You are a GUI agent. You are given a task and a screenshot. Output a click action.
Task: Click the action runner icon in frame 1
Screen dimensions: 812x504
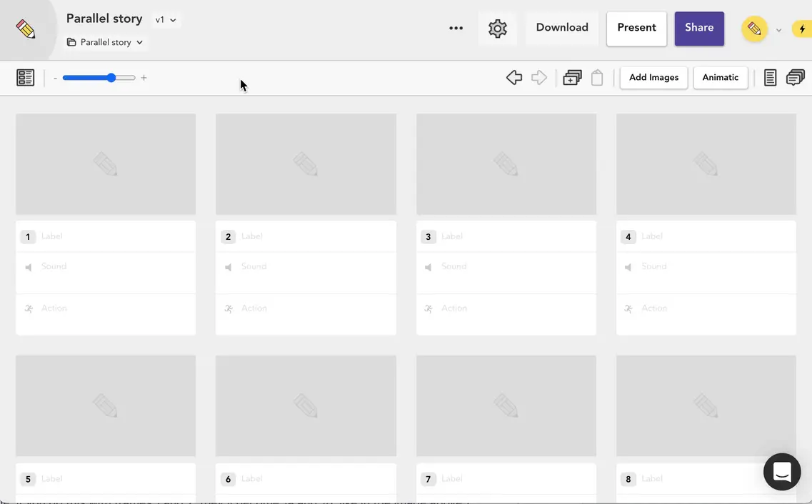click(x=29, y=309)
